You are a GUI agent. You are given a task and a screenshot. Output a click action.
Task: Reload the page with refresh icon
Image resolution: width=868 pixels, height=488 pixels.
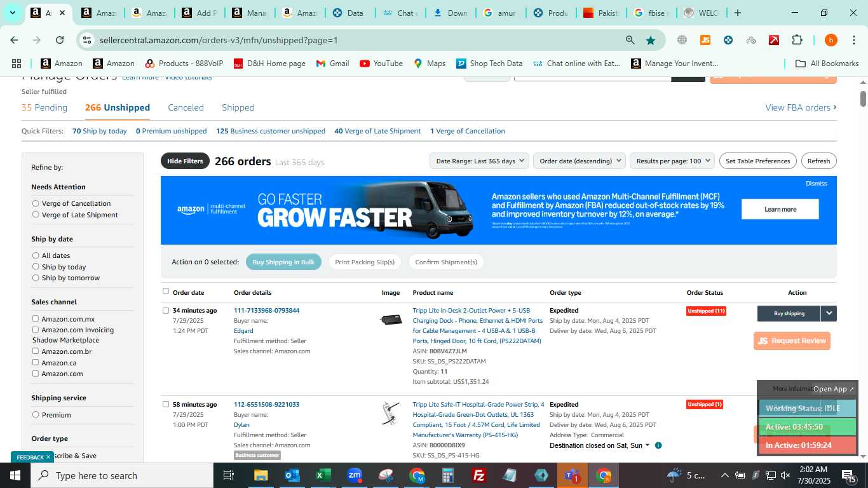tap(60, 40)
